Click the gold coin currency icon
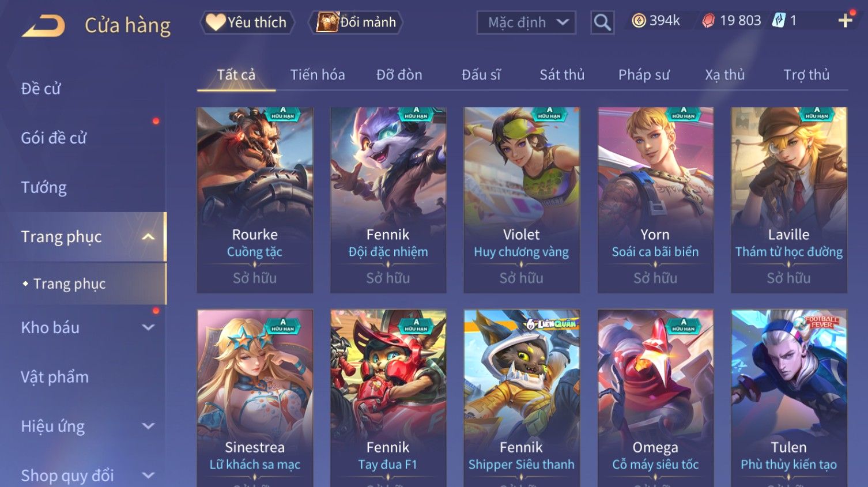The height and width of the screenshot is (487, 868). tap(639, 21)
